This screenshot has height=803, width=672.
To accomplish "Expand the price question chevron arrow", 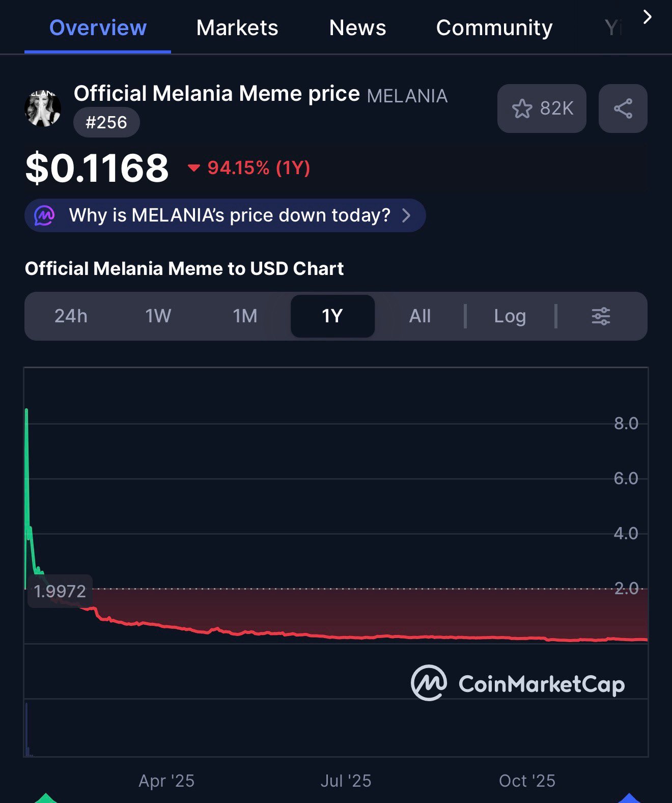I will (x=406, y=215).
